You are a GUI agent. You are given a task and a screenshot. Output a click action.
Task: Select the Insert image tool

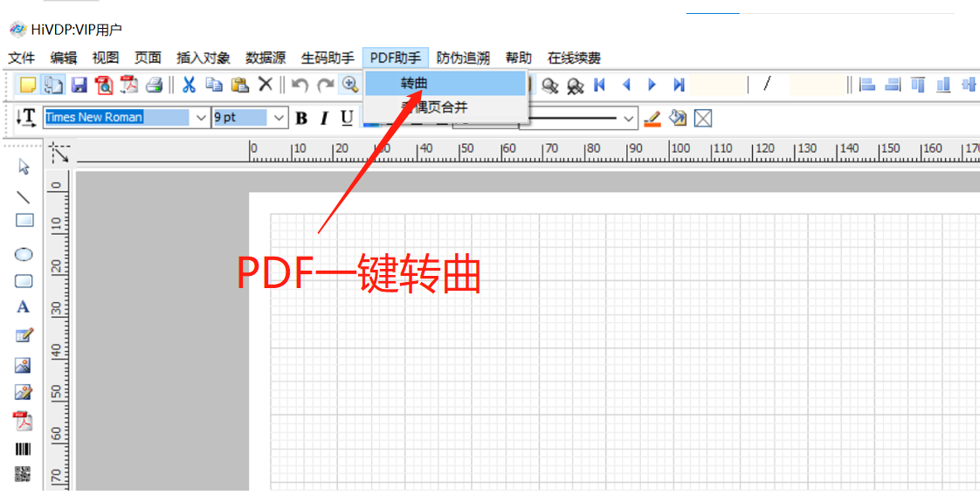point(23,366)
